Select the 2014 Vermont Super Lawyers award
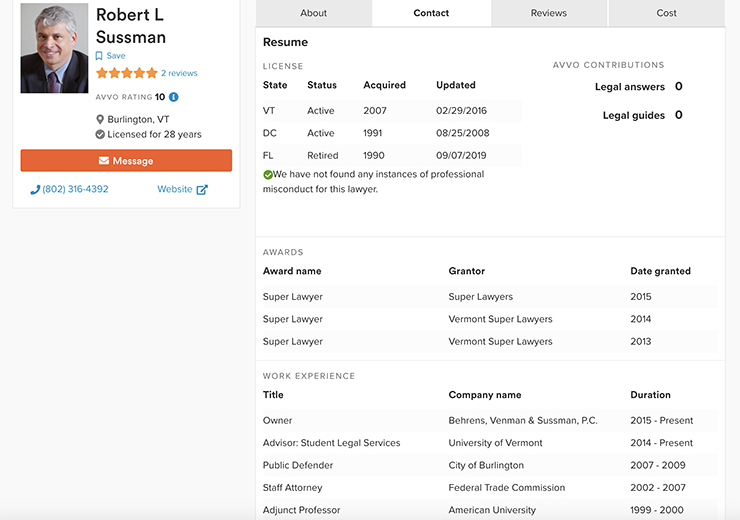Viewport: 740px width, 520px height. pos(489,319)
